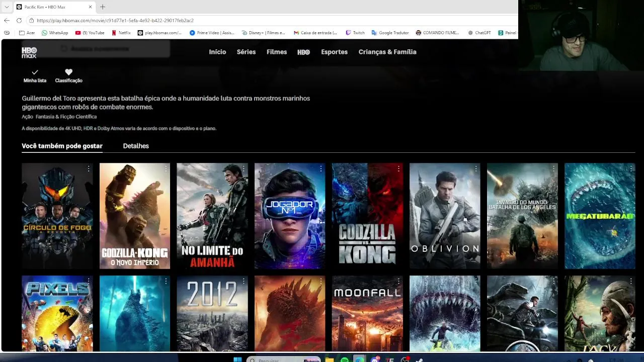
Task: Open the Twitch bookmark
Action: point(355,33)
